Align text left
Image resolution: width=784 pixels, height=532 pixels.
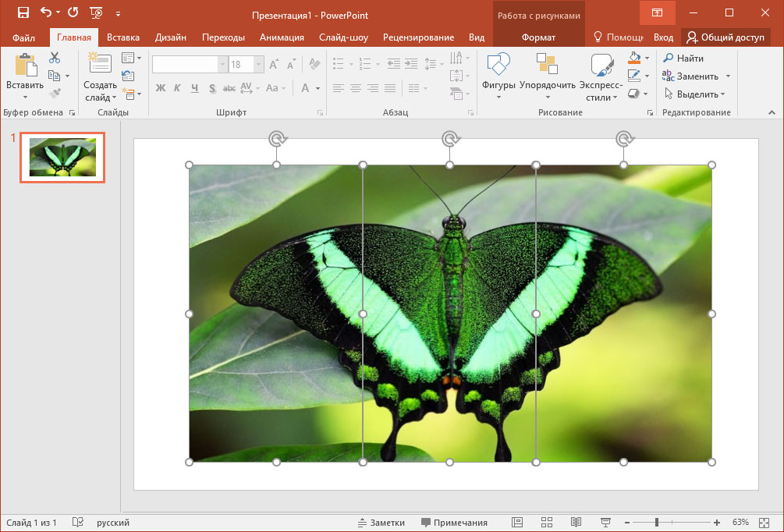coord(339,88)
